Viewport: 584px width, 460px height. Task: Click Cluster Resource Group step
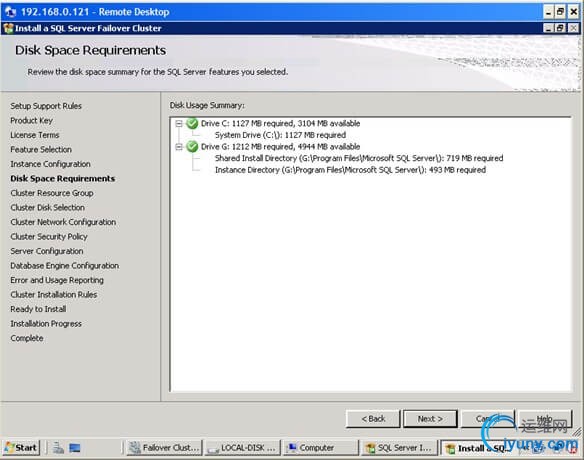point(52,193)
